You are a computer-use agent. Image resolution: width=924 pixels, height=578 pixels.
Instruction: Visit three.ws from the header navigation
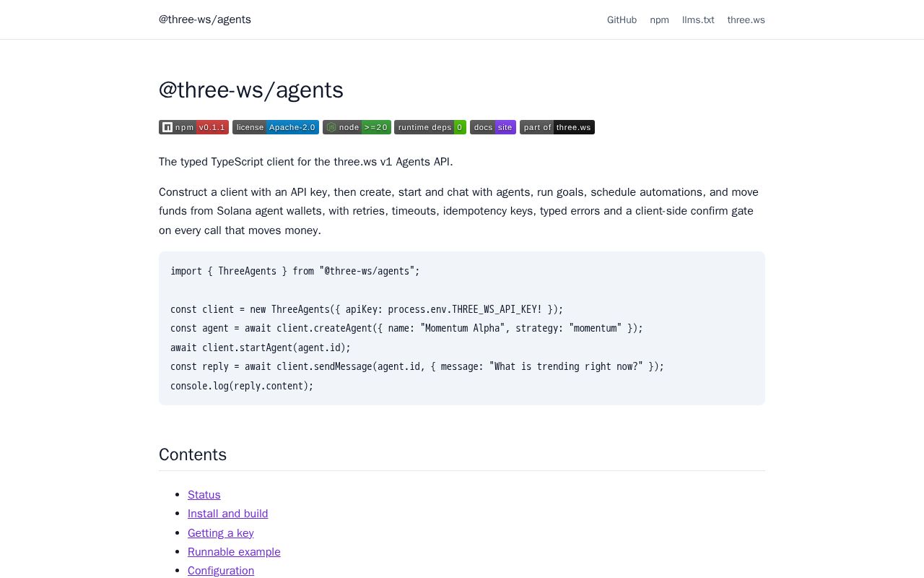[746, 20]
